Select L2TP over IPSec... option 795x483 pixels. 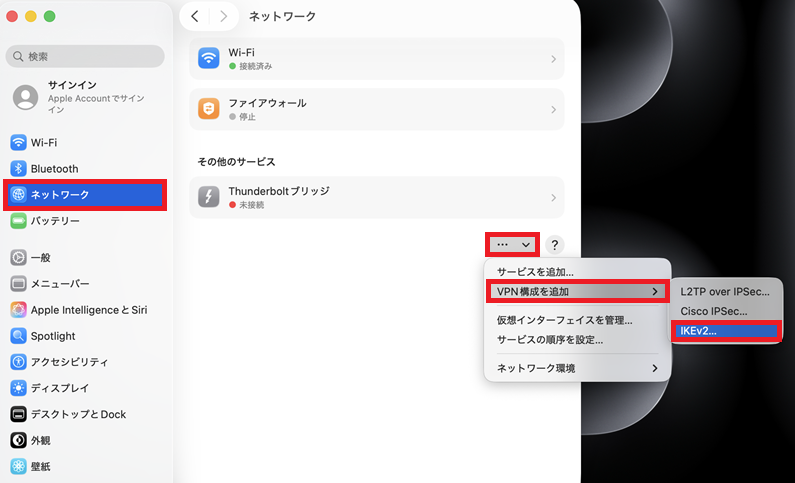click(x=725, y=291)
